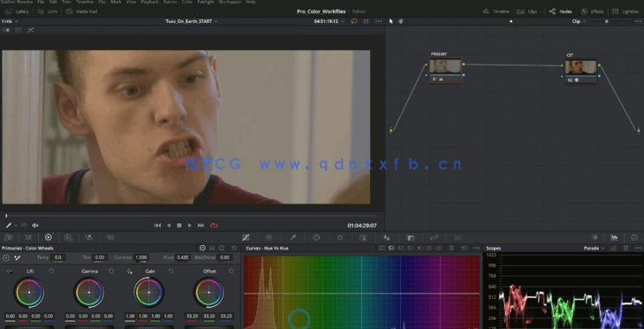Open the viewer zoom 114% dropdown

tap(10, 21)
